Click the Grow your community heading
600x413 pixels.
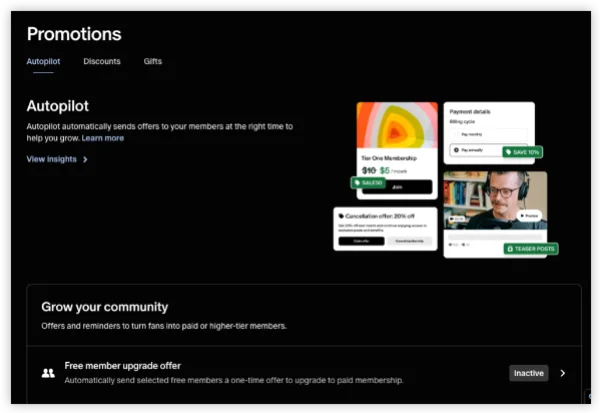(x=105, y=307)
